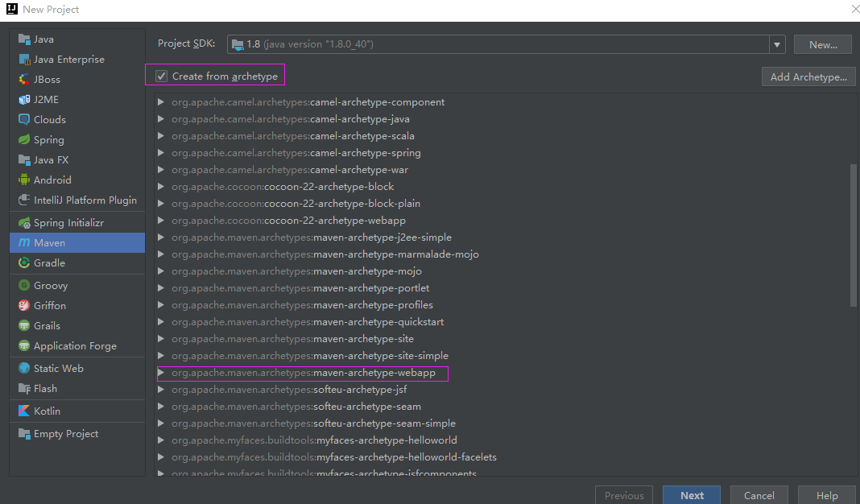Click the Java project type icon
Screen dimensions: 860x504
(x=24, y=39)
